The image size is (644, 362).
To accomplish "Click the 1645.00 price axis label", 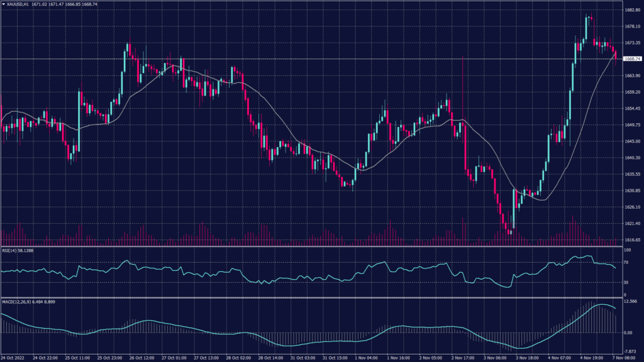I will [632, 141].
